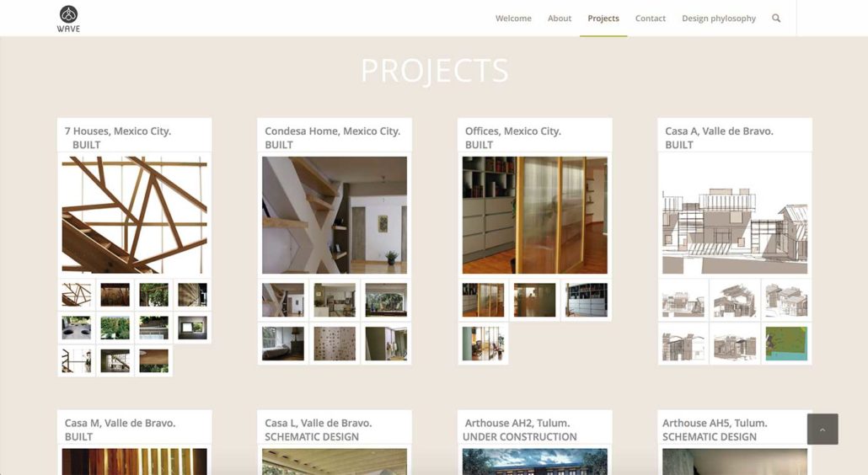The height and width of the screenshot is (475, 868).
Task: Select Casa A third thumbnail, first row
Action: click(786, 300)
